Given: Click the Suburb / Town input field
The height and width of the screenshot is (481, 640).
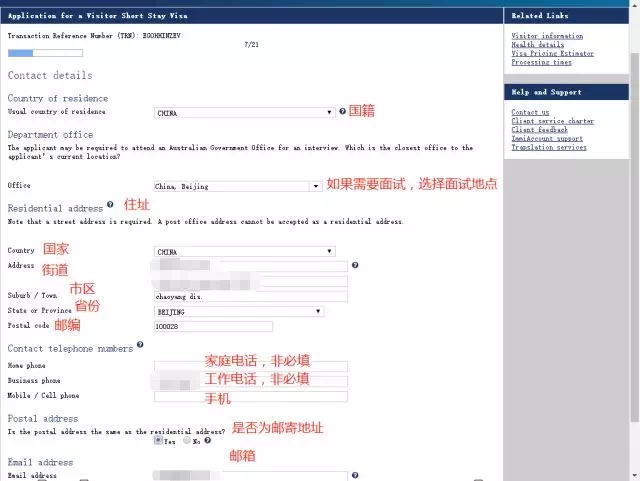Looking at the screenshot, I should (250, 296).
